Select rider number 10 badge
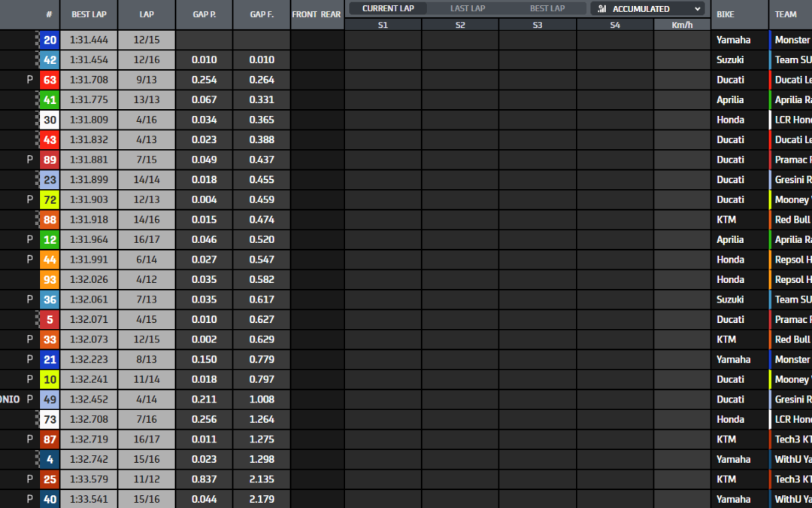Viewport: 812px width, 508px height. click(x=50, y=379)
